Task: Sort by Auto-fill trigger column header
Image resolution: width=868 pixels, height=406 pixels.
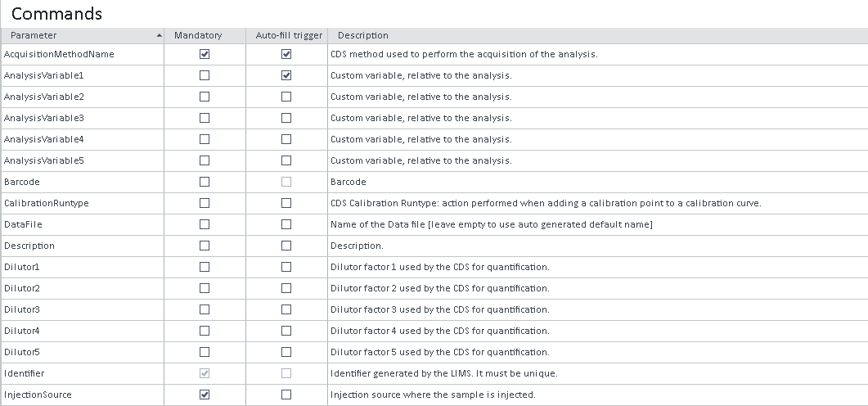Action: pos(286,35)
